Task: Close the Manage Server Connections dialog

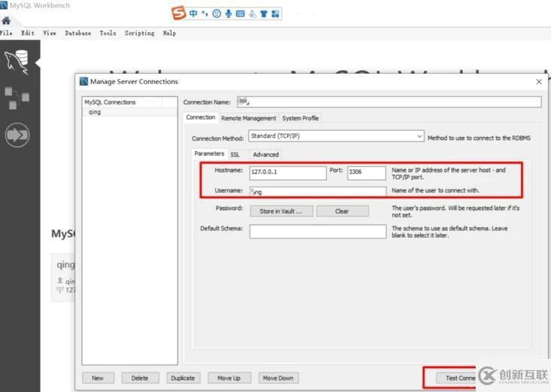Action: click(539, 81)
